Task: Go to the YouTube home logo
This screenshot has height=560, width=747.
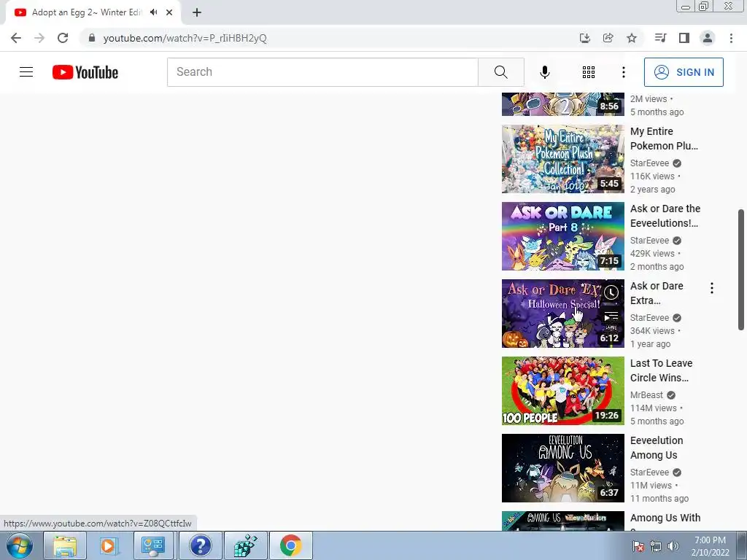Action: [x=85, y=72]
